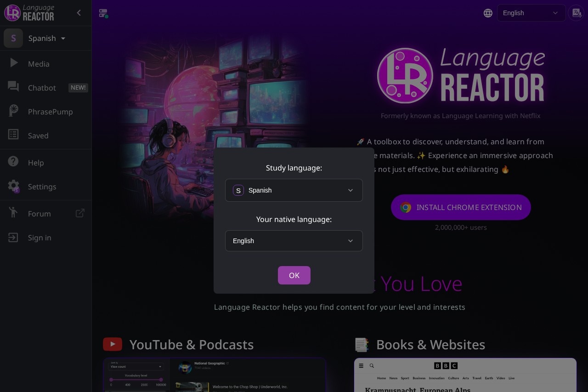Image resolution: width=588 pixels, height=392 pixels.
Task: Expand the English selector in the top bar
Action: pyautogui.click(x=531, y=13)
